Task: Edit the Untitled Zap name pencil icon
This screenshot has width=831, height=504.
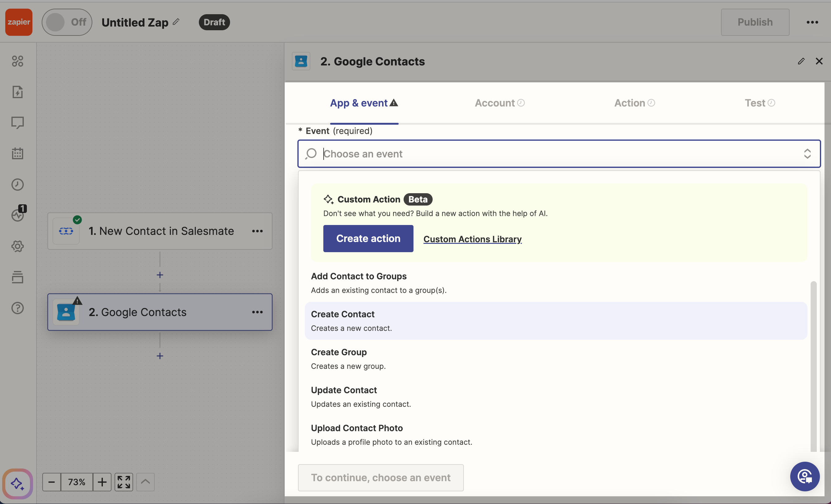Action: point(176,22)
